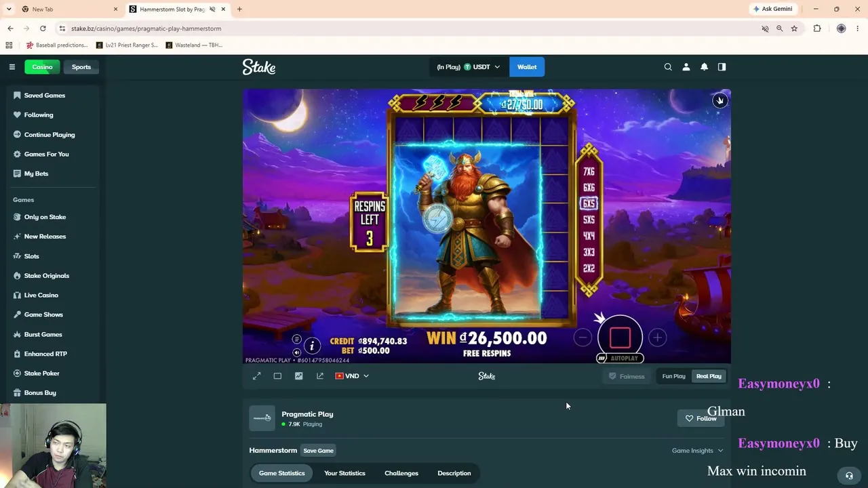Browse New Releases games
Screen dimensions: 868x488
pyautogui.click(x=45, y=237)
